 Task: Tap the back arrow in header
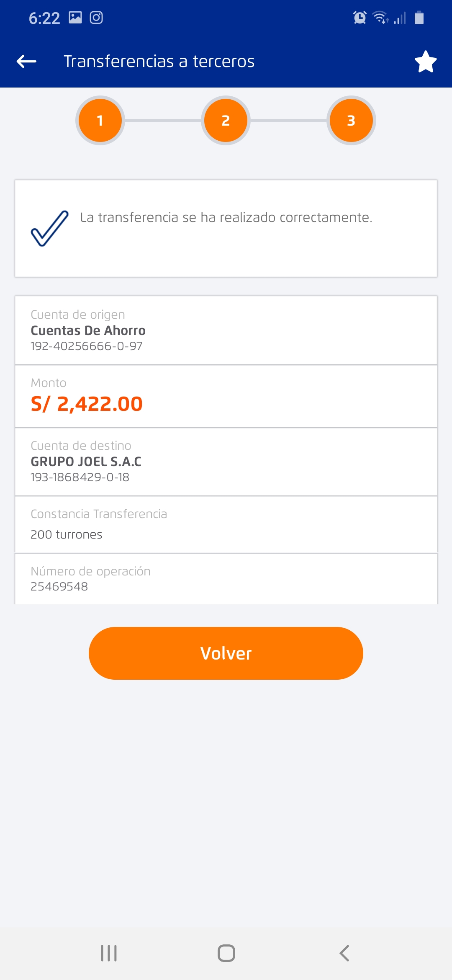coord(26,62)
